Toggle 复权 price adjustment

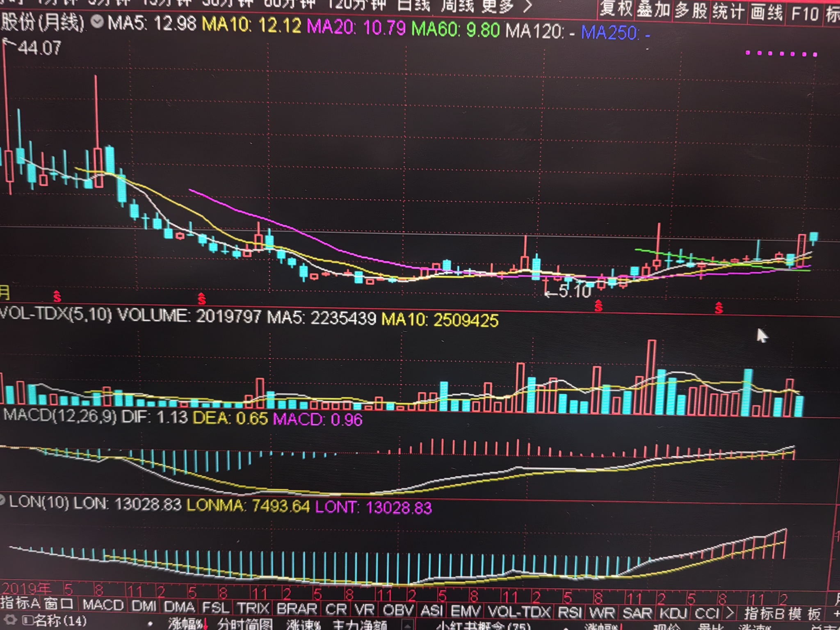coord(616,9)
